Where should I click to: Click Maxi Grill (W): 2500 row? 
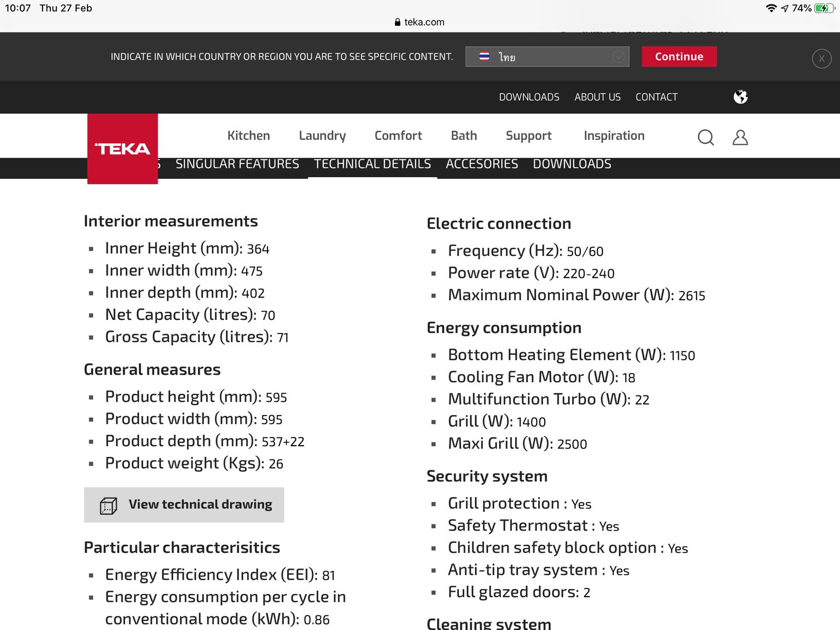pos(517,444)
